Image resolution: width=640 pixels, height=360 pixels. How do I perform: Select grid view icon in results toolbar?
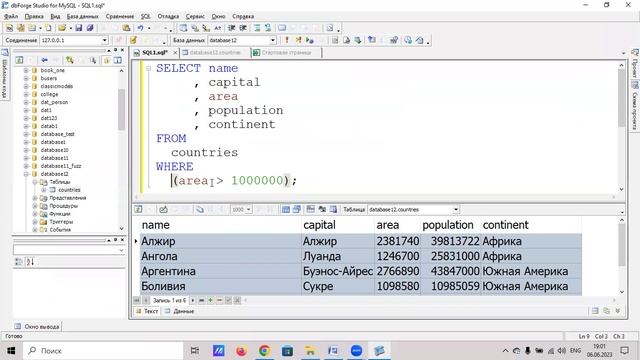286,209
